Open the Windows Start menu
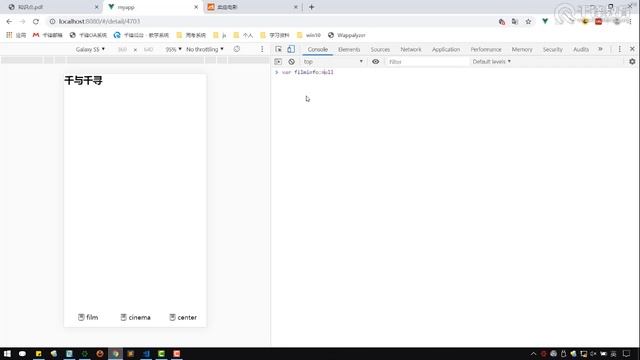Screen dimensions: 640x360 point(7,353)
